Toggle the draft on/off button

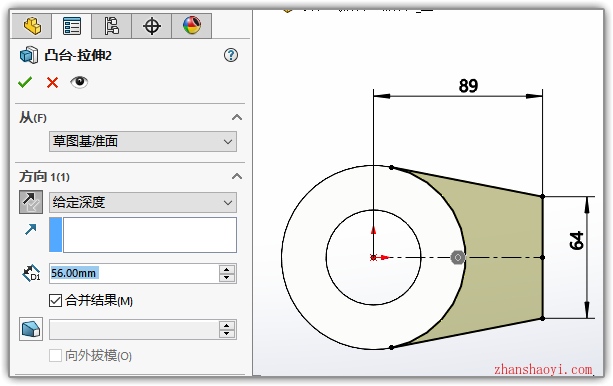31,329
